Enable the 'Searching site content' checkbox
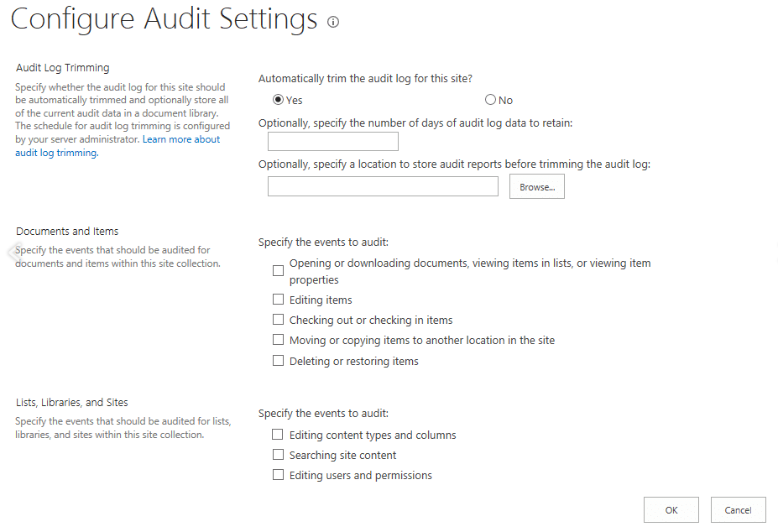Viewport: 778px width, 532px height. tap(279, 455)
